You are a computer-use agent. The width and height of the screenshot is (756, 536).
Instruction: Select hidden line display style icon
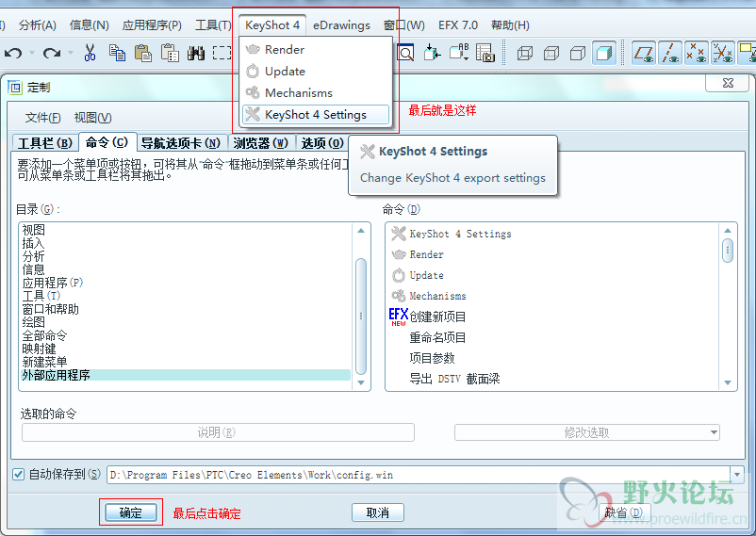(x=551, y=53)
